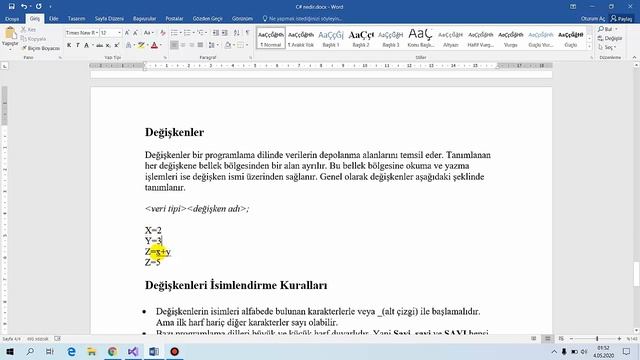Apply the Normal style
This screenshot has height=360, width=640.
pyautogui.click(x=271, y=38)
